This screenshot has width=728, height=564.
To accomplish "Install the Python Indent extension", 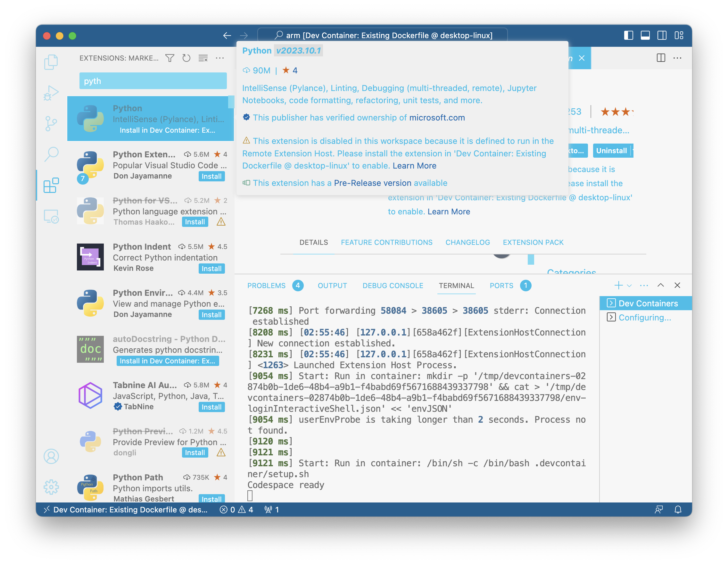I will (211, 269).
